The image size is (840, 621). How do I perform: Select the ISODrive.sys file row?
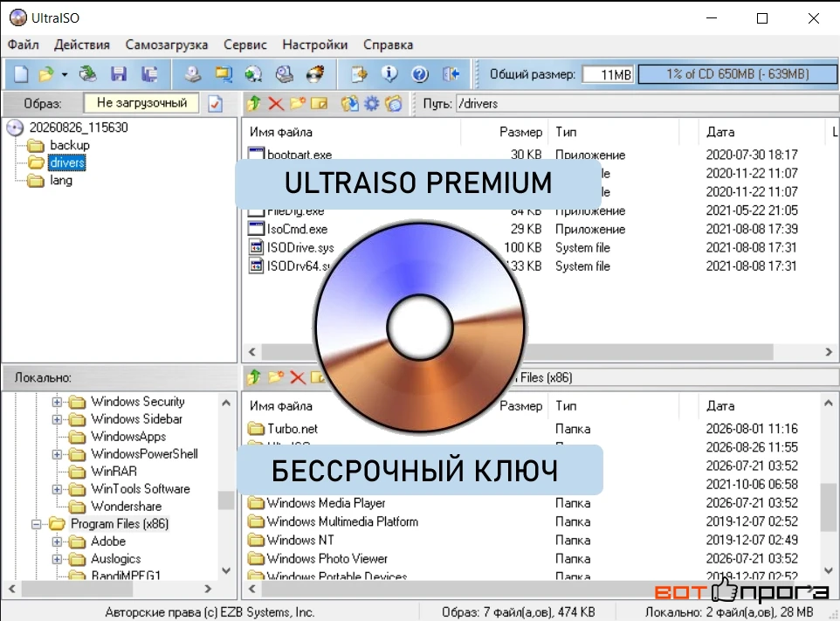tap(522, 247)
